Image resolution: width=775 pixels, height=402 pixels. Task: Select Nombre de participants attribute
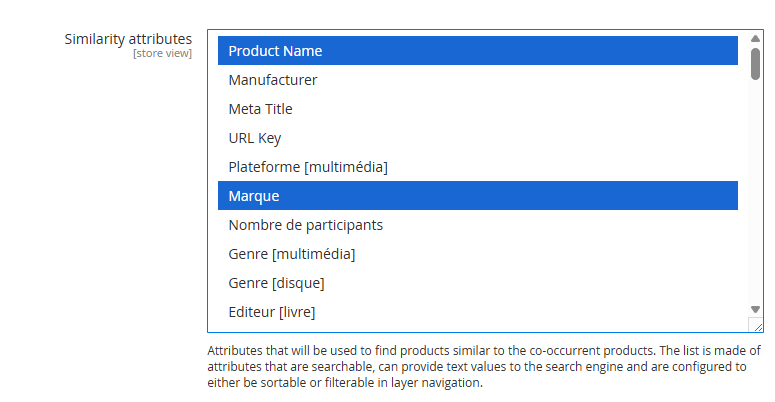(305, 225)
